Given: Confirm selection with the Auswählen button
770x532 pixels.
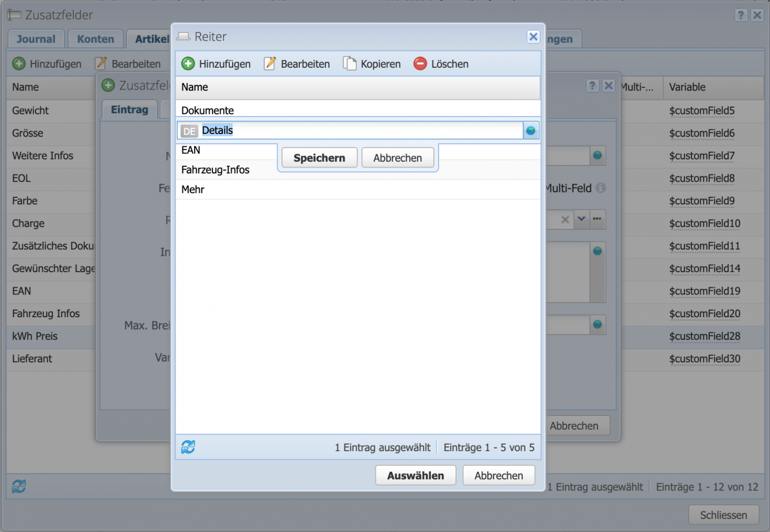Looking at the screenshot, I should coord(415,475).
